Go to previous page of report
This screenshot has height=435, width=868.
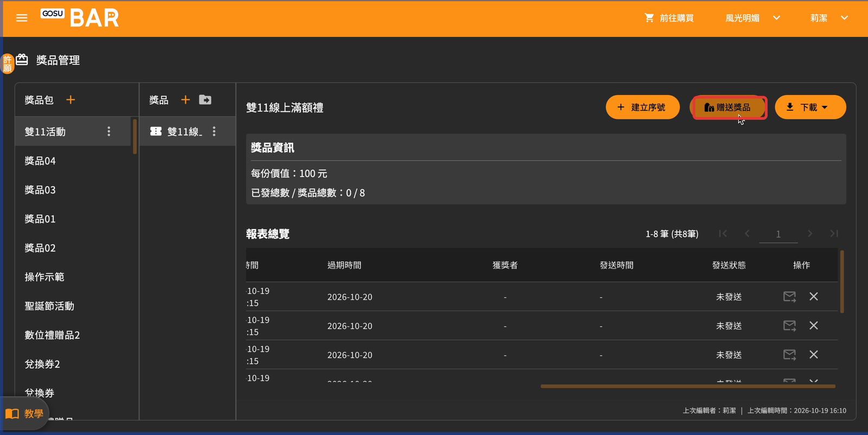(x=747, y=234)
